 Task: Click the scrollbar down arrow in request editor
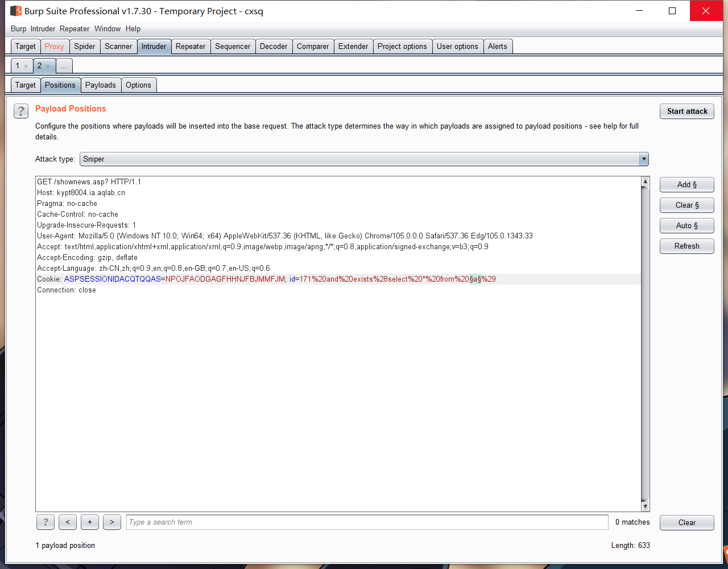[x=645, y=506]
